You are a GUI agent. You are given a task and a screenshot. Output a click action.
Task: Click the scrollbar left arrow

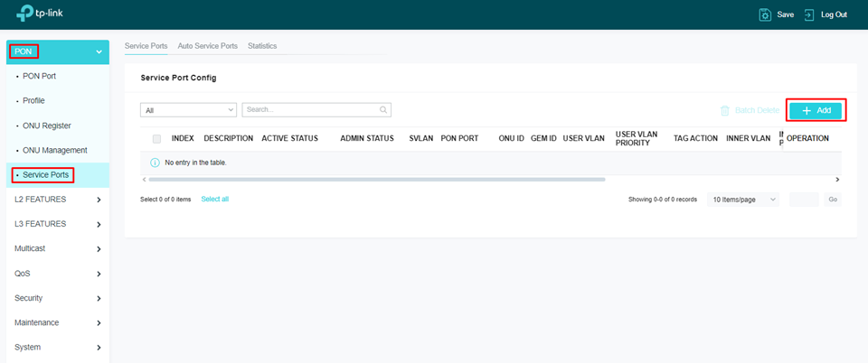pos(145,180)
